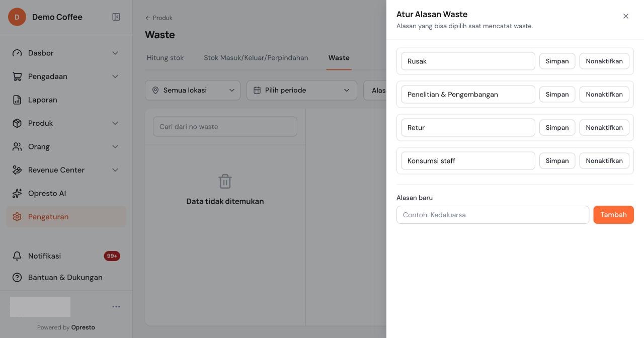Screen dimensions: 644x338
Task: Open the Semua lokasi dropdown
Action: [x=193, y=91]
